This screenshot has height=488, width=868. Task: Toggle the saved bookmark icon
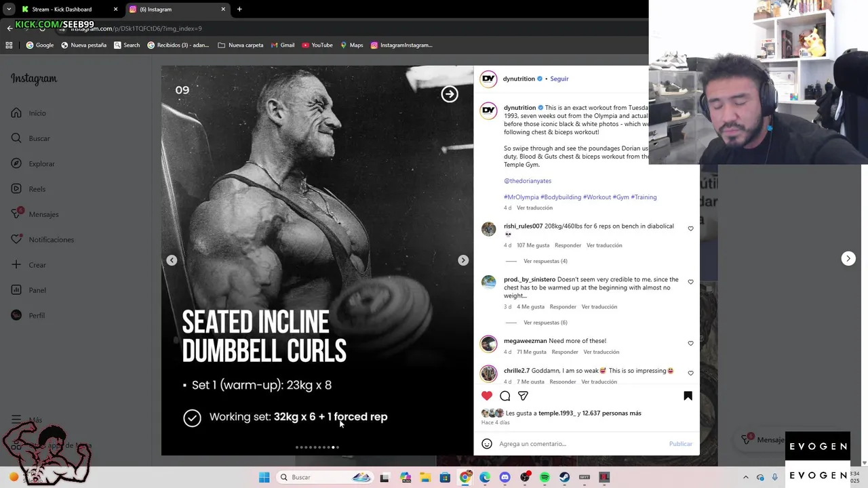(688, 396)
